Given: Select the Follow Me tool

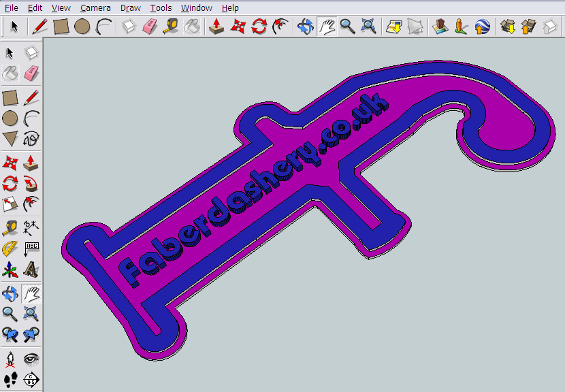Looking at the screenshot, I should [x=31, y=183].
